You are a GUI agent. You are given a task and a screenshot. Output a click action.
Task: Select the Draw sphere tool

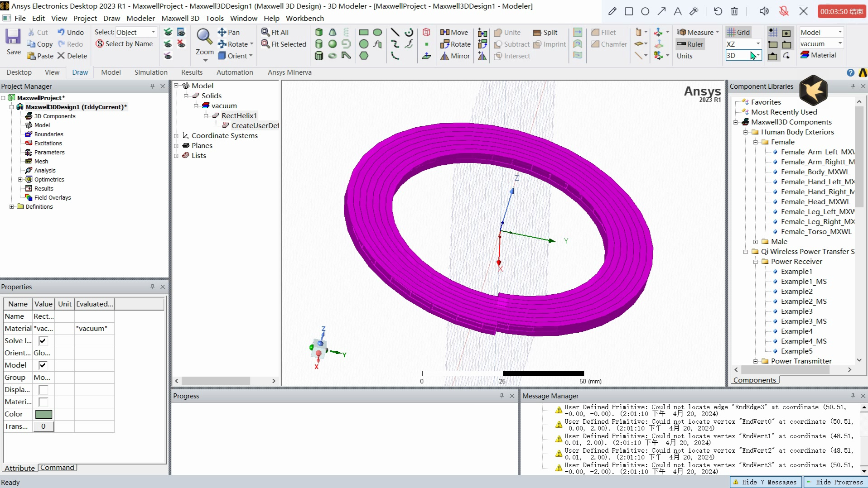[x=332, y=44]
